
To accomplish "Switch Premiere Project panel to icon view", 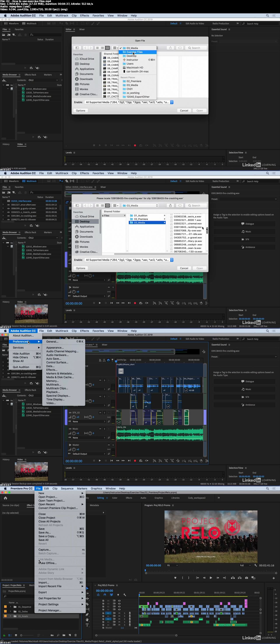I will pos(16,635).
